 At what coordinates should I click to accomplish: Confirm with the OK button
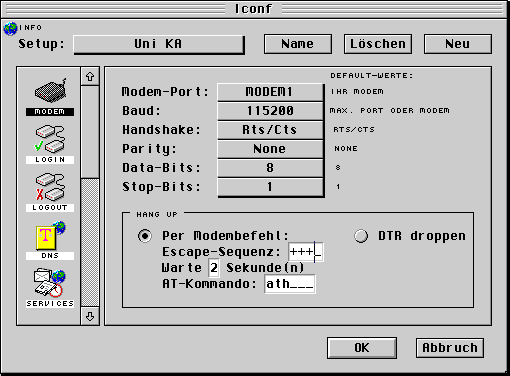click(x=362, y=348)
